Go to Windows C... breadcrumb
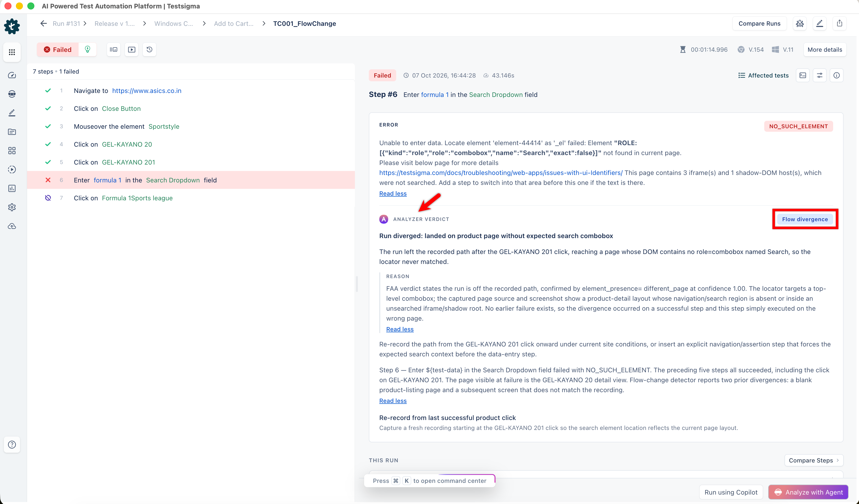 [x=174, y=24]
